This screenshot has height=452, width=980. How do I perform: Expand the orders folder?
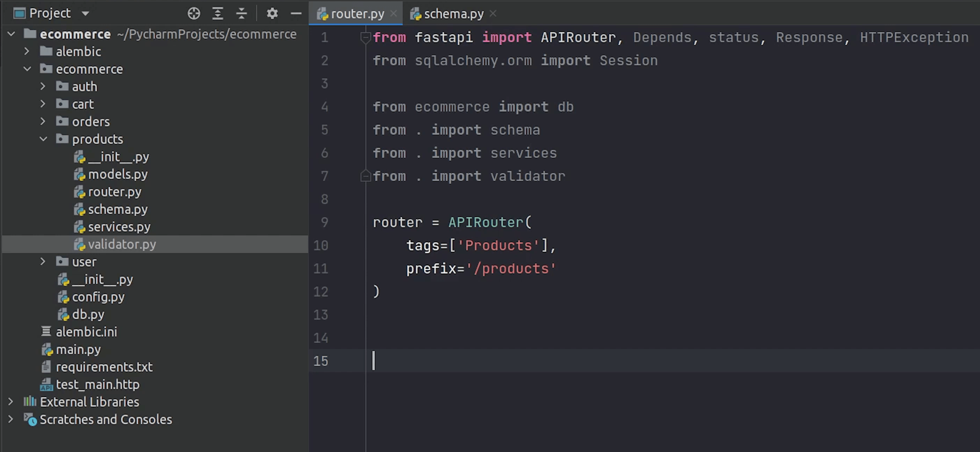click(43, 122)
